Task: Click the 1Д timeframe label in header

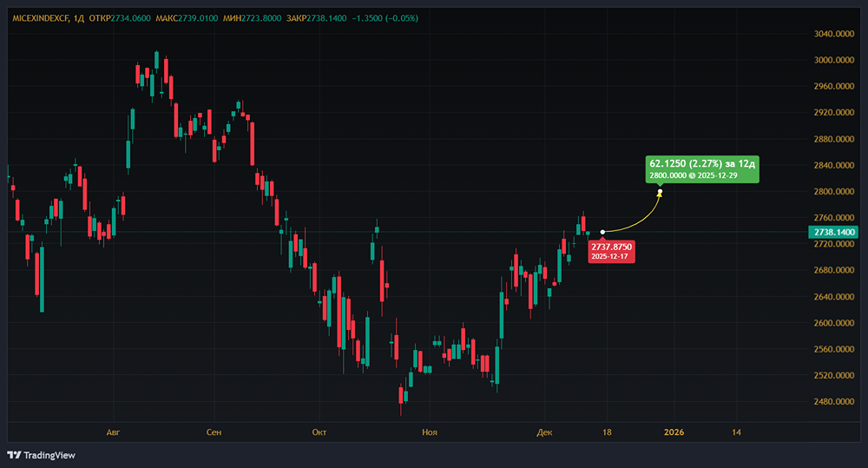Action: click(x=79, y=18)
